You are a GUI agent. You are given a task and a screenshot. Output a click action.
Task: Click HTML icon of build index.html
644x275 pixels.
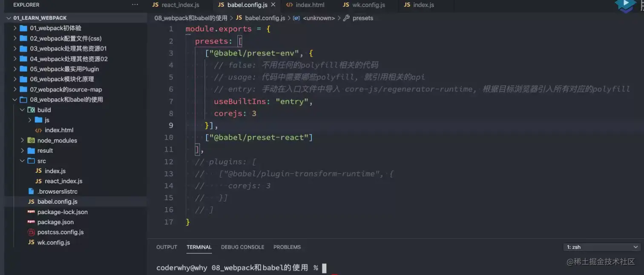click(38, 130)
